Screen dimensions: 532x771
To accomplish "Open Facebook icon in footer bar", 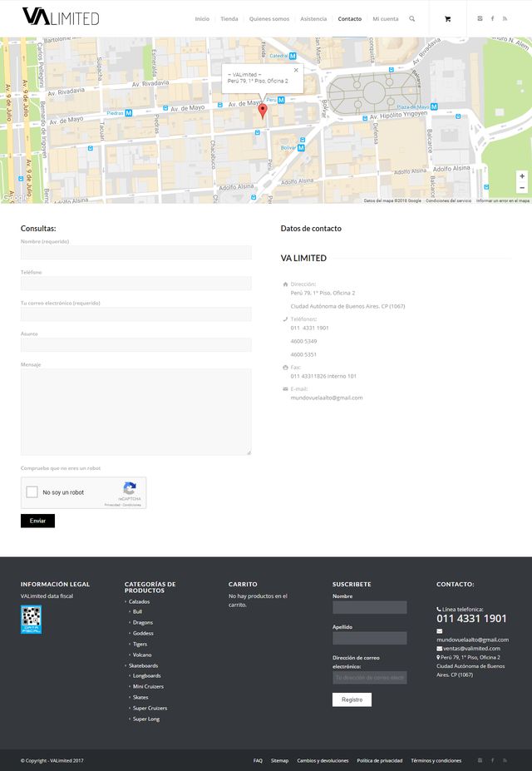I will 492,760.
